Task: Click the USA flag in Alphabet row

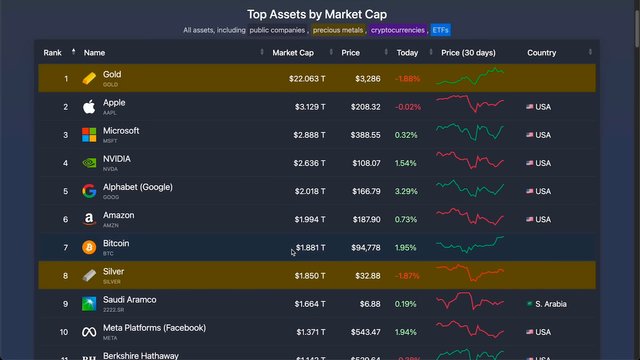Action: click(x=529, y=191)
